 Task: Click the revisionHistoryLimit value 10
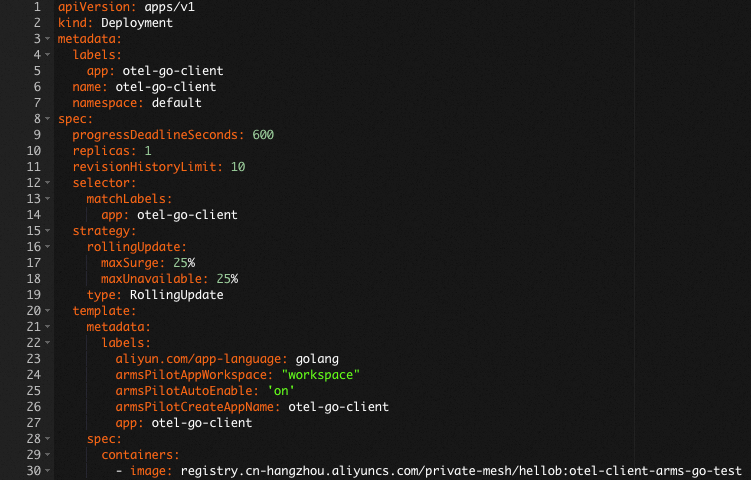point(238,167)
